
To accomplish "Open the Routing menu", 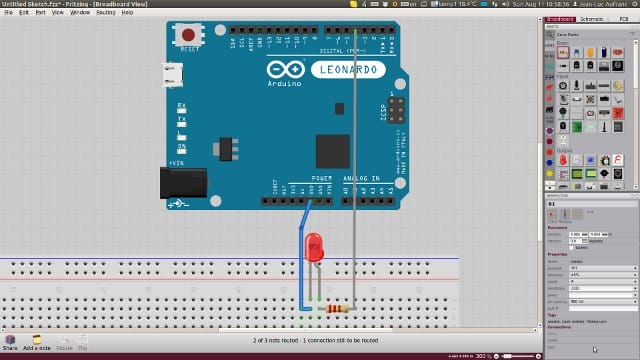I will 106,13.
